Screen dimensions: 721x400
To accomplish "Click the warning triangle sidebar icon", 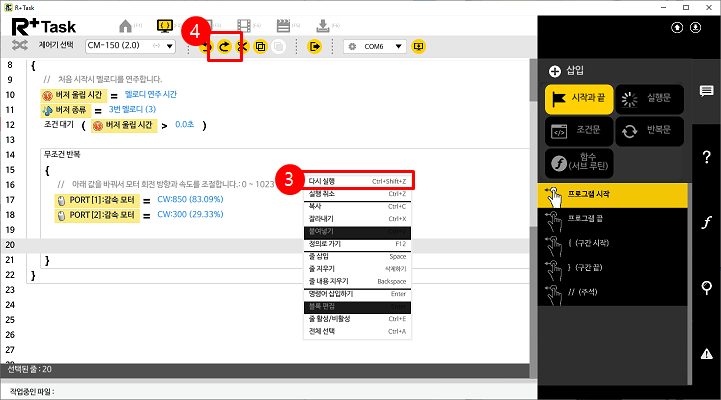I will (x=706, y=353).
